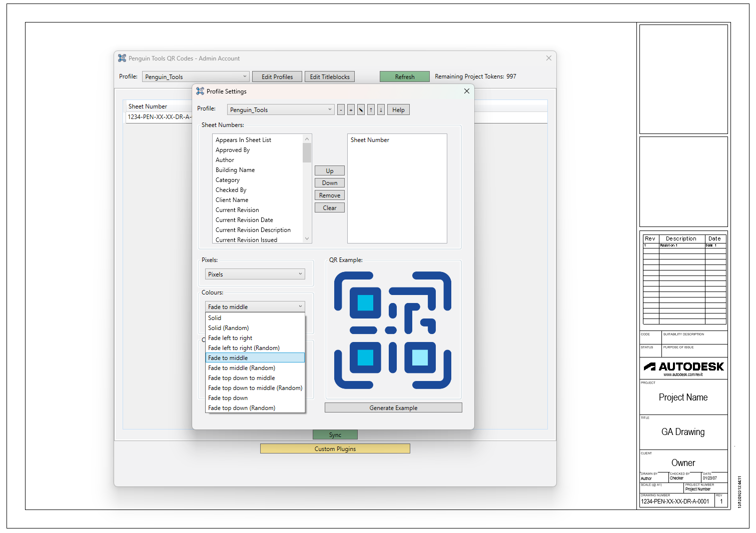Image resolution: width=756 pixels, height=533 pixels.
Task: Click the minus button to delete the profile
Action: click(x=341, y=110)
